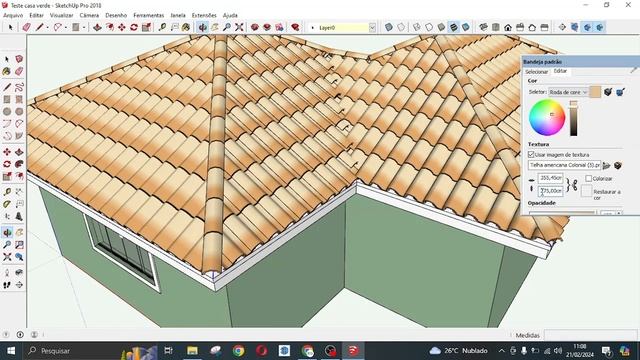
Task: Select the Zoom magnifier tool in top toolbar
Action: [227, 27]
